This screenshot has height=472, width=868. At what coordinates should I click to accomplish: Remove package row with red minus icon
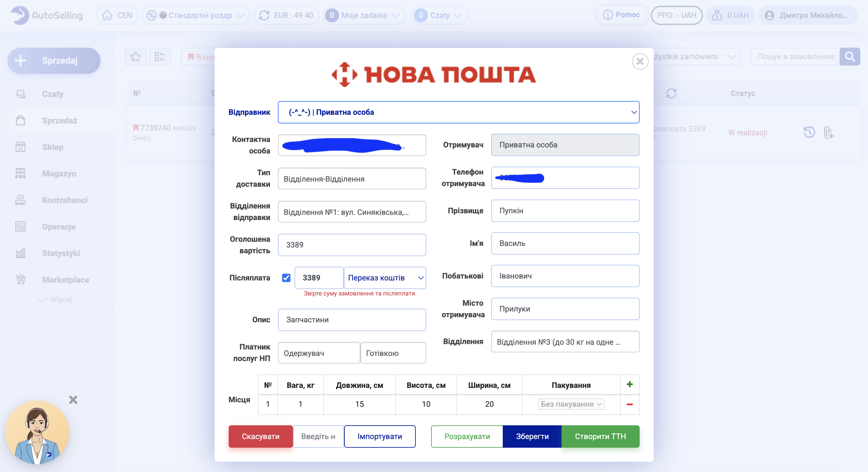629,404
